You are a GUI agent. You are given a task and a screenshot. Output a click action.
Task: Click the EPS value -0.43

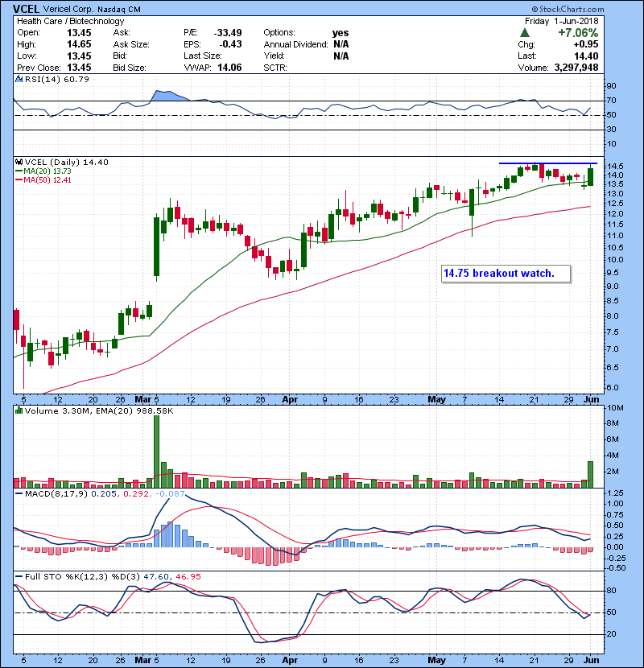230,44
